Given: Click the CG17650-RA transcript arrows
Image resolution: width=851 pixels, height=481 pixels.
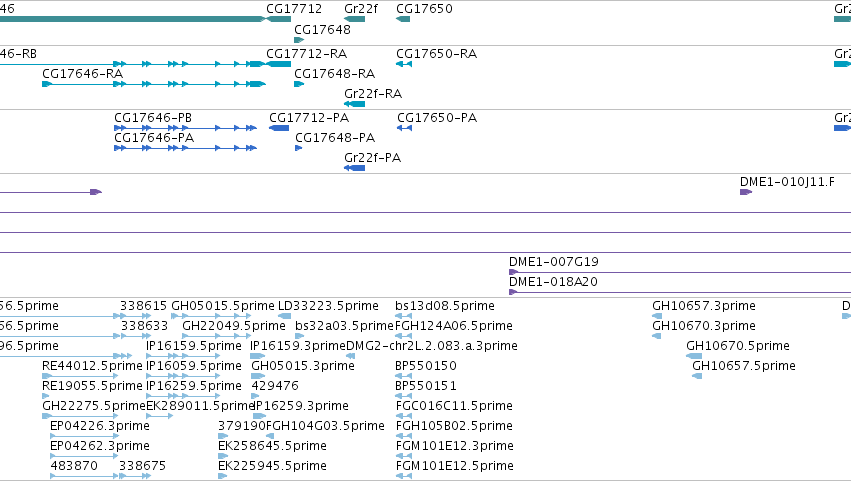Looking at the screenshot, I should click(404, 64).
